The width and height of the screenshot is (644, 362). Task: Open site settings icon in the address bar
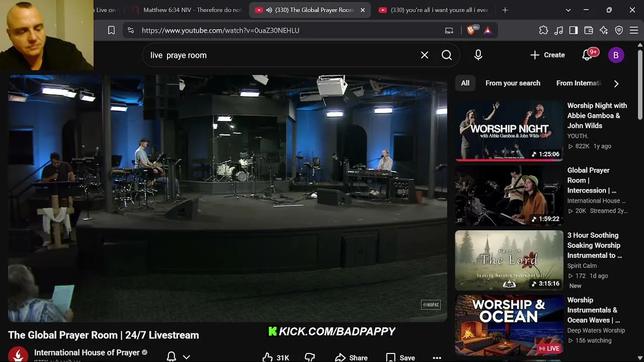click(131, 30)
